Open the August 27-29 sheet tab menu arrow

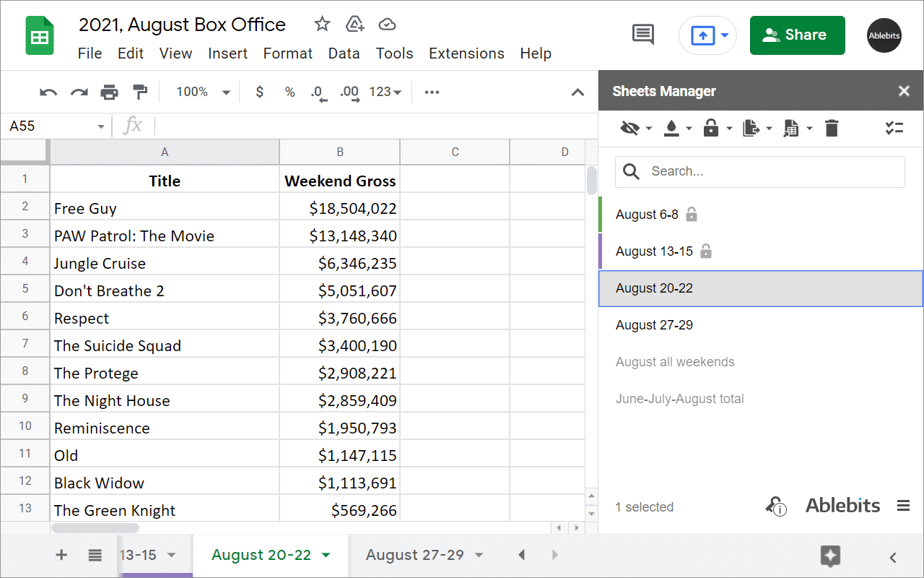click(478, 555)
